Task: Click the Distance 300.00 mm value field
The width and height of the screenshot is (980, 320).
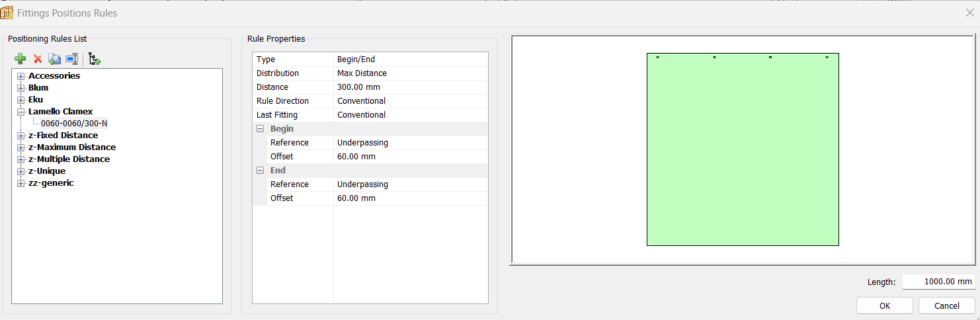Action: pos(410,87)
